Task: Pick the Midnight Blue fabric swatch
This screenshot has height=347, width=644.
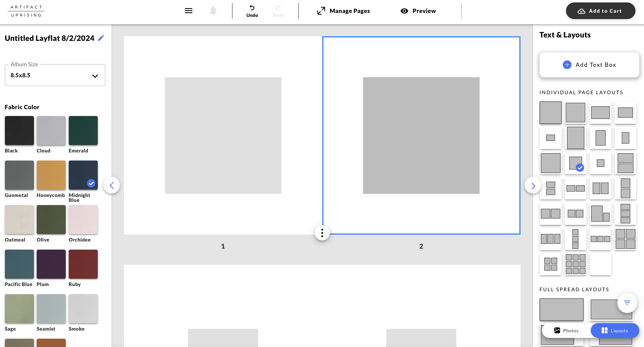Action: (83, 175)
